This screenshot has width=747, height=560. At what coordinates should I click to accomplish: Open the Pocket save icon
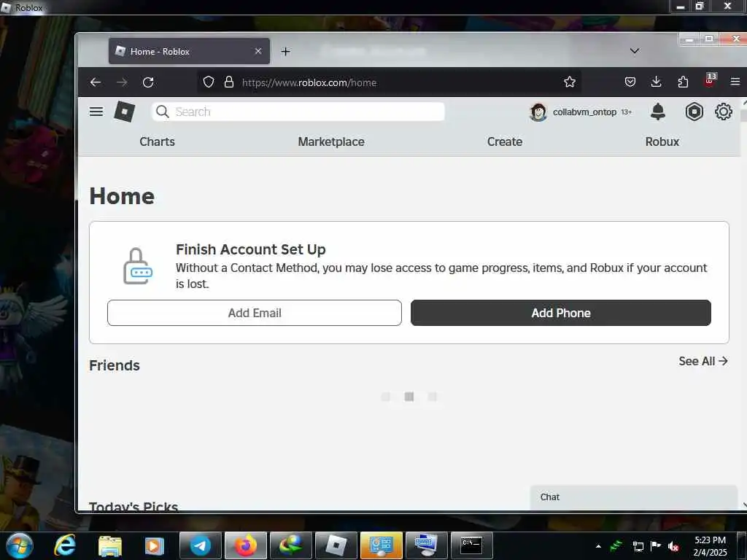(630, 82)
